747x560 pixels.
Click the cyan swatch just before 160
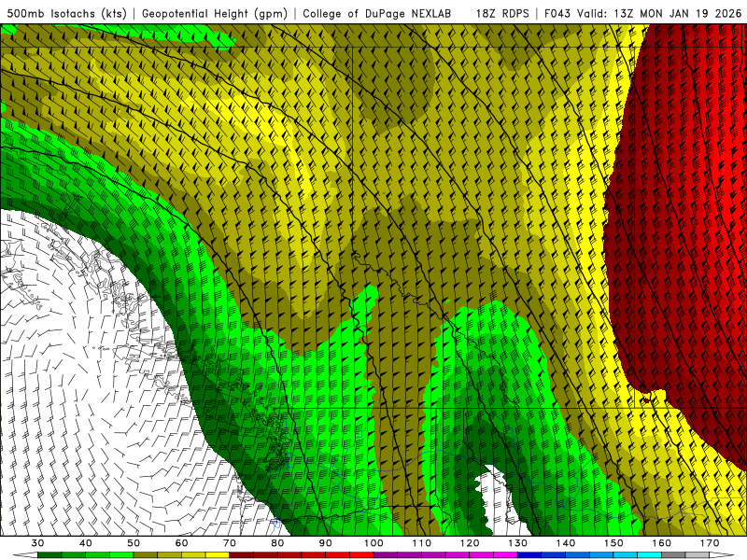[x=650, y=555]
